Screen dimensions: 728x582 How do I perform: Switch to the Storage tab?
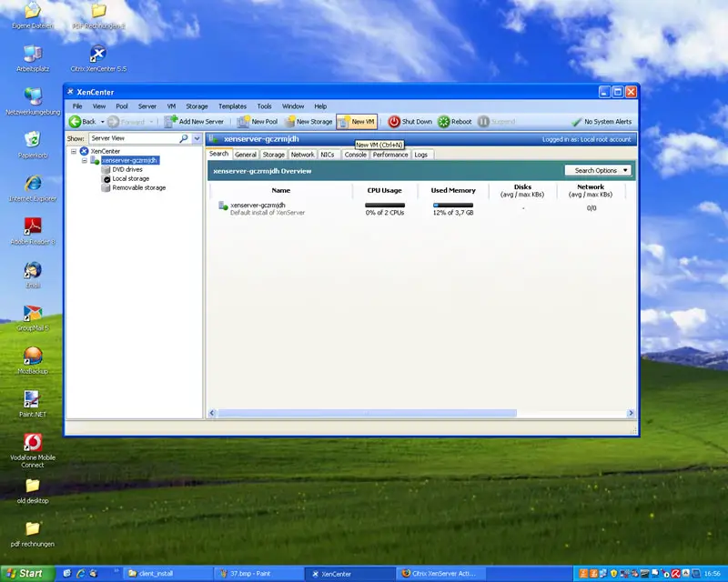274,155
